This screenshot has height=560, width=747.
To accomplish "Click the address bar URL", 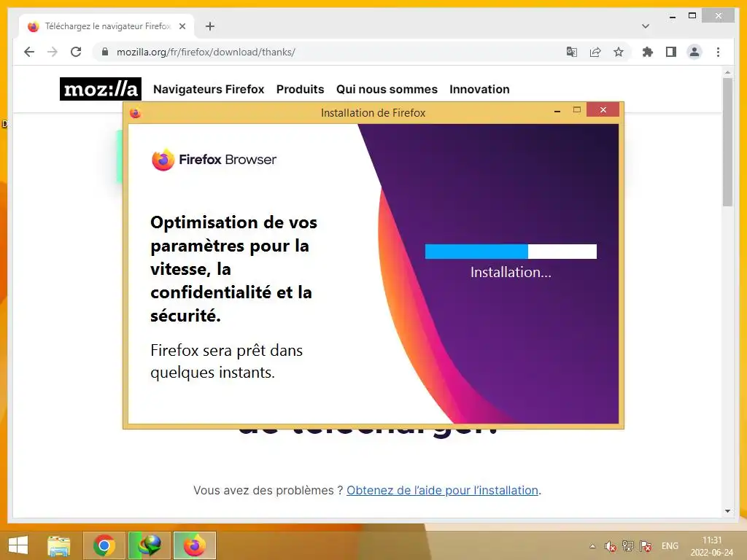I will [206, 52].
